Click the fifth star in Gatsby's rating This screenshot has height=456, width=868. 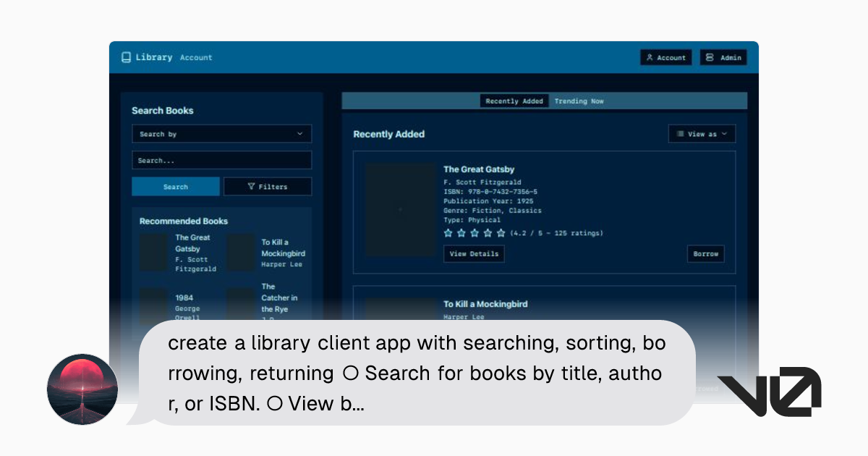501,232
